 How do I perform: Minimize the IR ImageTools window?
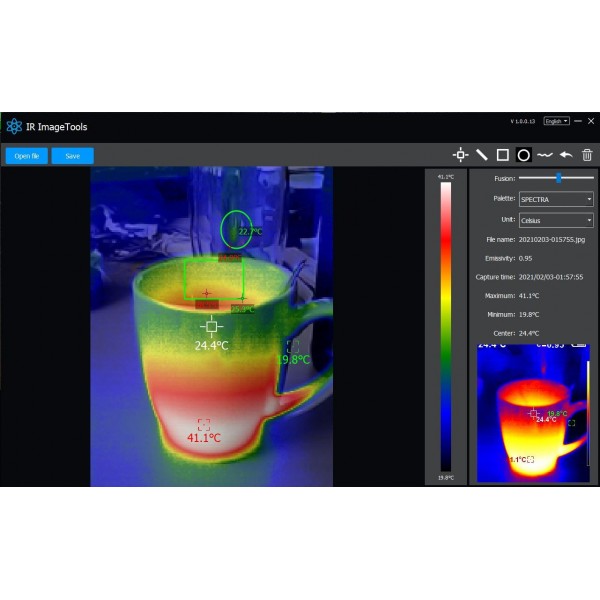click(x=577, y=121)
